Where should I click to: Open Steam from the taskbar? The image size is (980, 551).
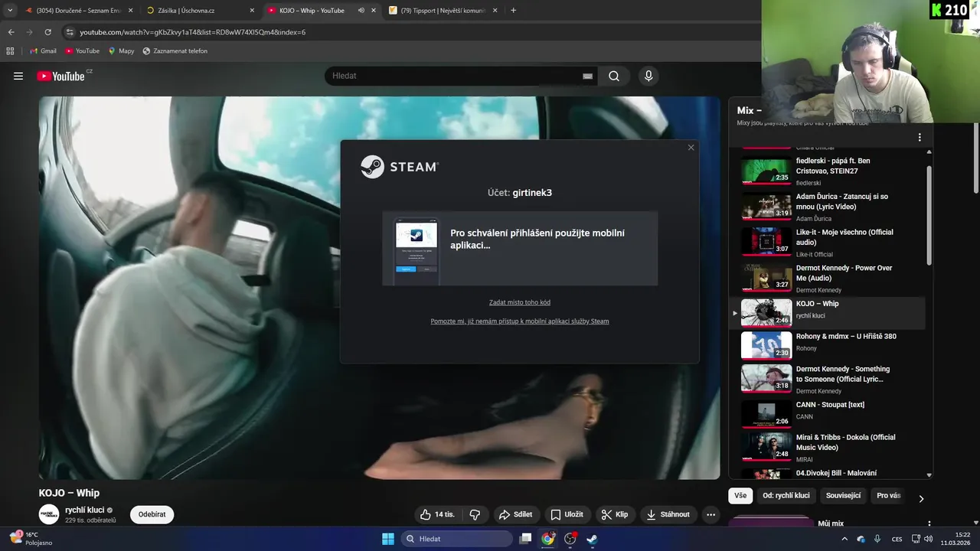[x=592, y=539]
